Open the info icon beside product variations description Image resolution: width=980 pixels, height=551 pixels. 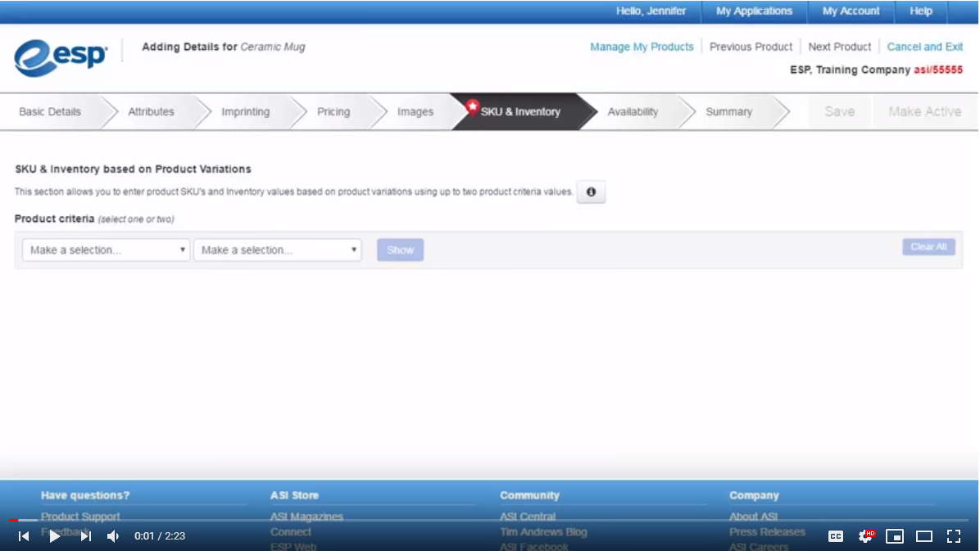pos(591,192)
